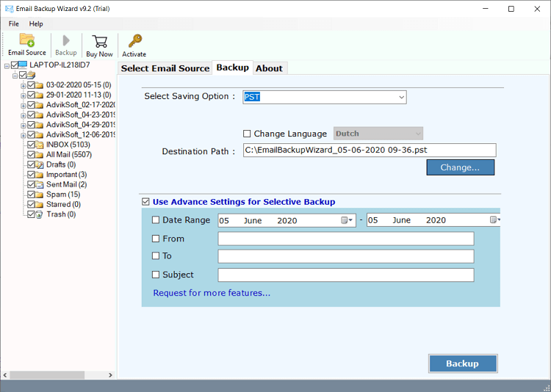Enable the Change Language checkbox

247,134
